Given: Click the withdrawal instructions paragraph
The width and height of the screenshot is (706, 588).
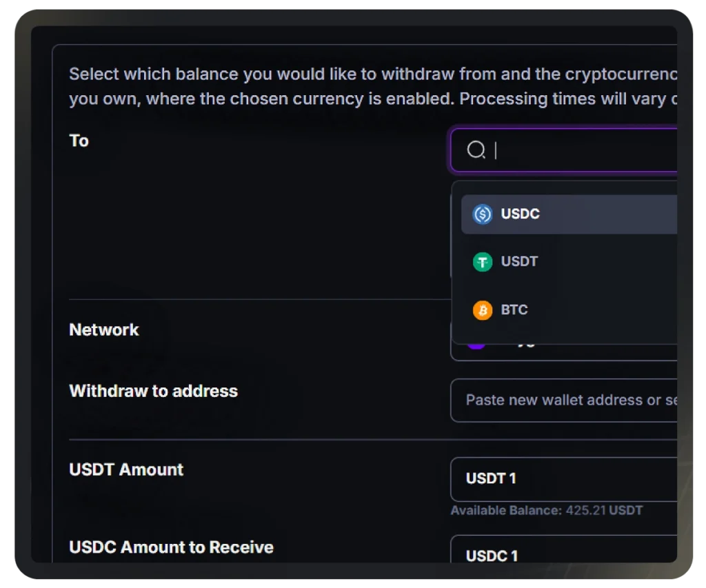Looking at the screenshot, I should 373,86.
